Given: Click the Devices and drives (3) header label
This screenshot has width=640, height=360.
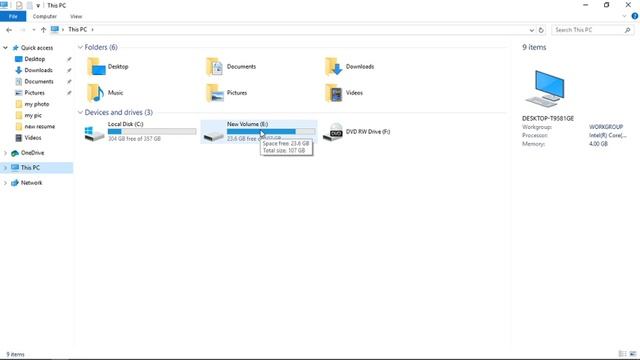Looking at the screenshot, I should [118, 112].
